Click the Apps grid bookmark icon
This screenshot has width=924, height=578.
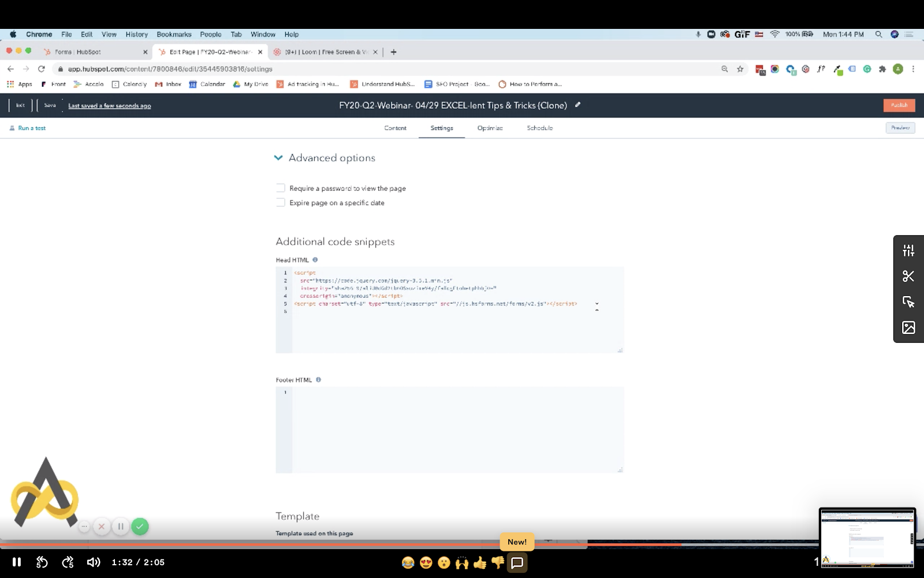click(x=10, y=84)
